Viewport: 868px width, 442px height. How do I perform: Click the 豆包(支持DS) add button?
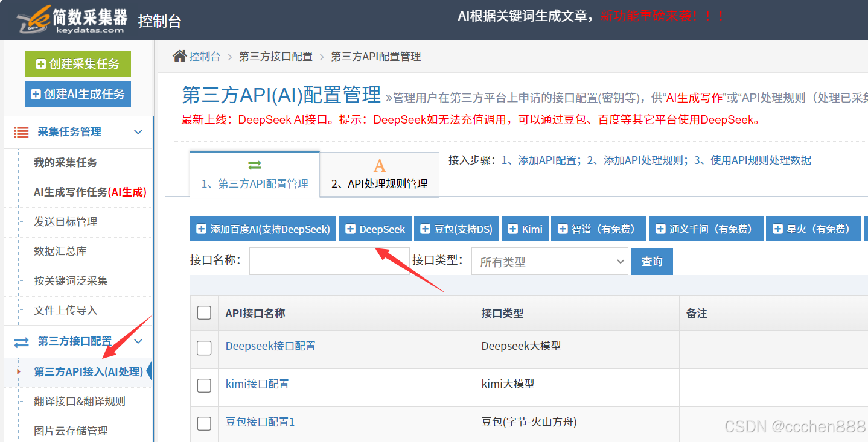coord(456,229)
